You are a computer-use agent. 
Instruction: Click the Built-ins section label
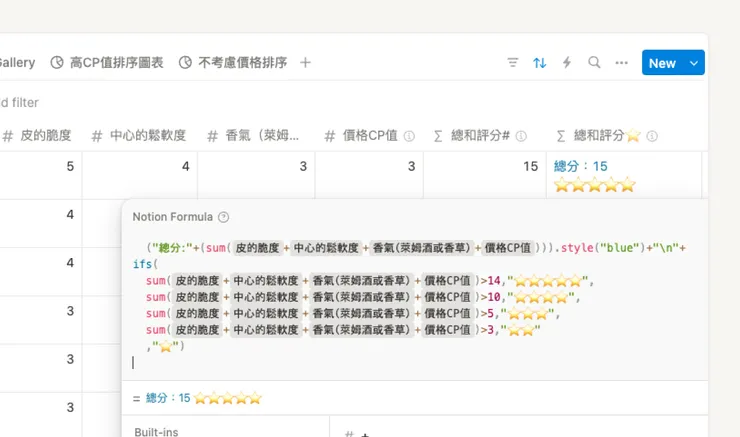tap(156, 432)
